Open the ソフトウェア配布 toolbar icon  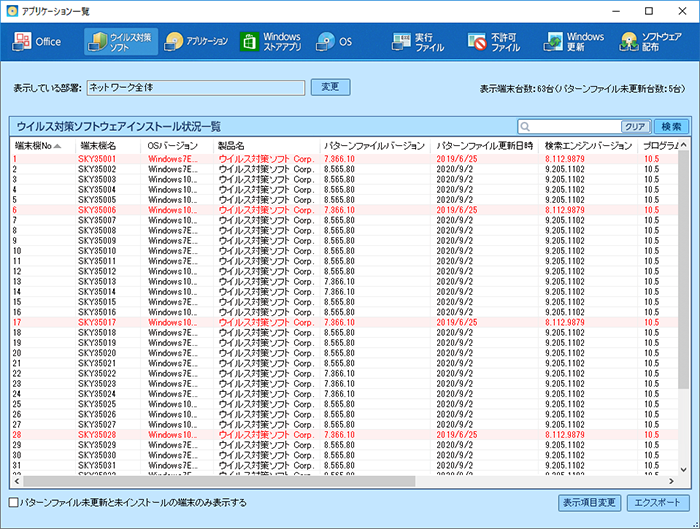[x=650, y=42]
